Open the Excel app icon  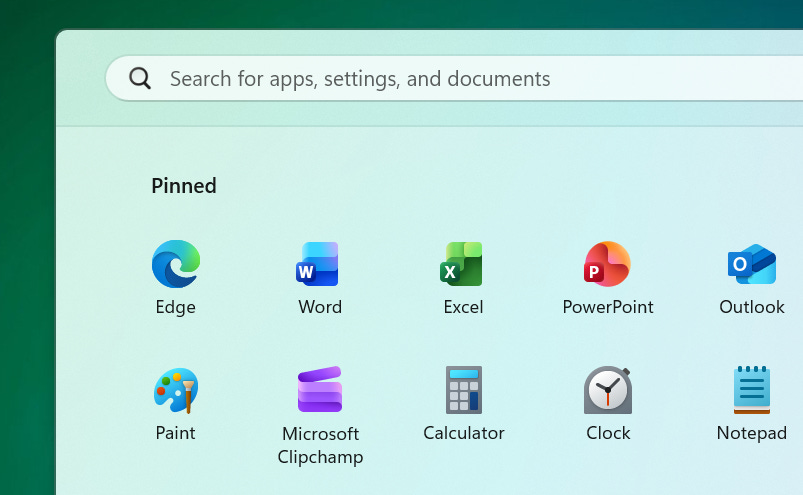461,264
